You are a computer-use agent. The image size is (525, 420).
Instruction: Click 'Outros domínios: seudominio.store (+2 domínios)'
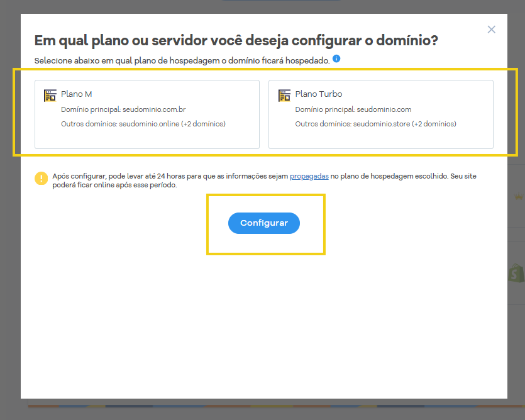pyautogui.click(x=375, y=124)
